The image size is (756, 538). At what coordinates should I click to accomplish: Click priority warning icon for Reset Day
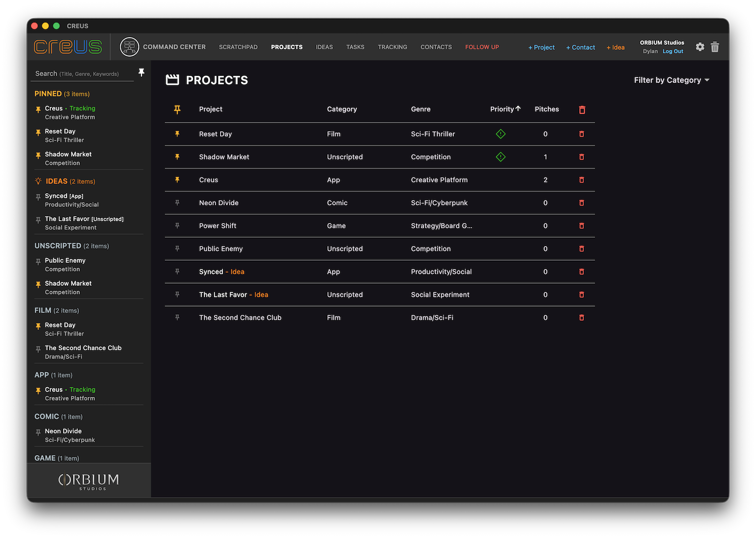tap(501, 134)
